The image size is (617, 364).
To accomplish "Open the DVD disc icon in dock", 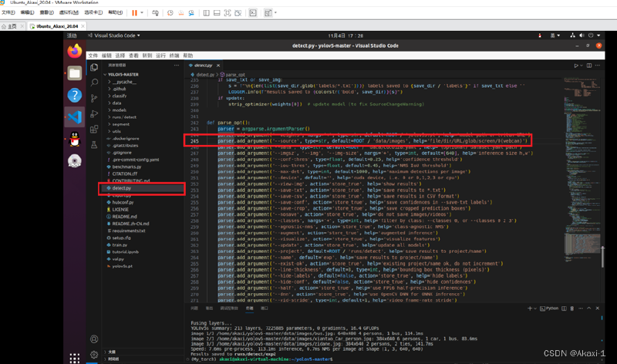I will [x=74, y=161].
